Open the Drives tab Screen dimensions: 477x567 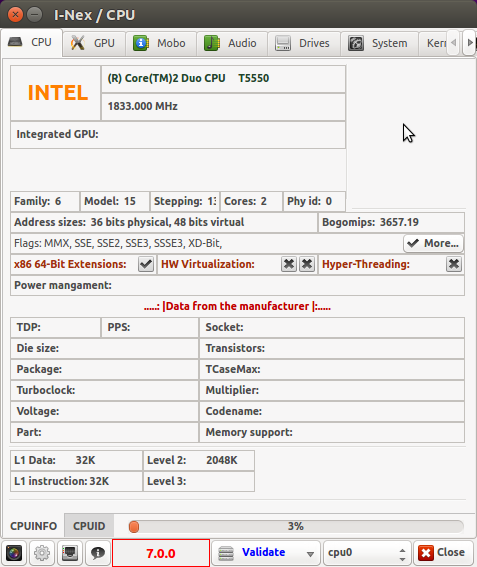point(304,43)
